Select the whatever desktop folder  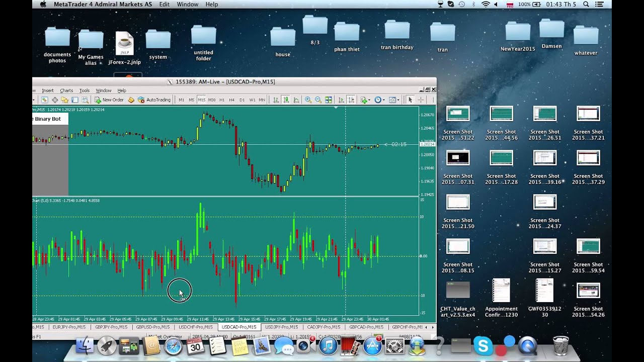[x=586, y=40]
